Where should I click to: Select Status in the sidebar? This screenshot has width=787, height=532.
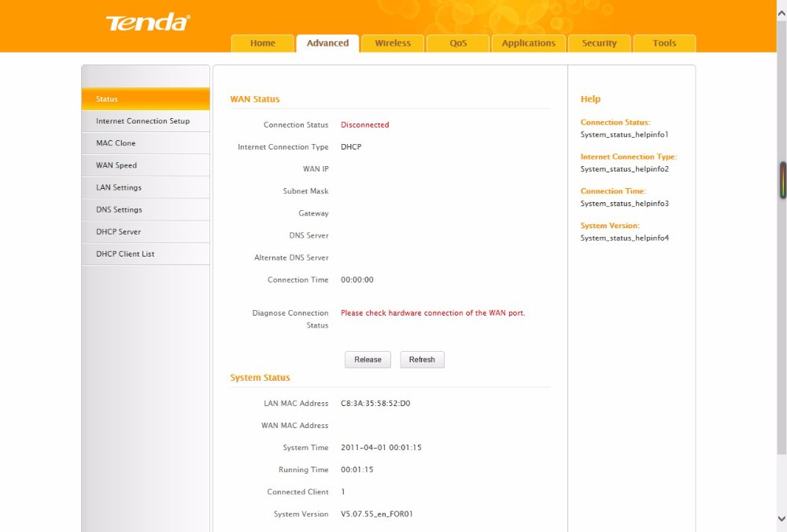click(146, 99)
